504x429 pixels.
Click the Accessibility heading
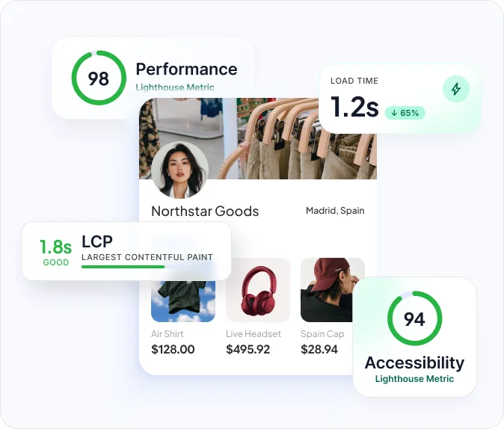pyautogui.click(x=415, y=362)
